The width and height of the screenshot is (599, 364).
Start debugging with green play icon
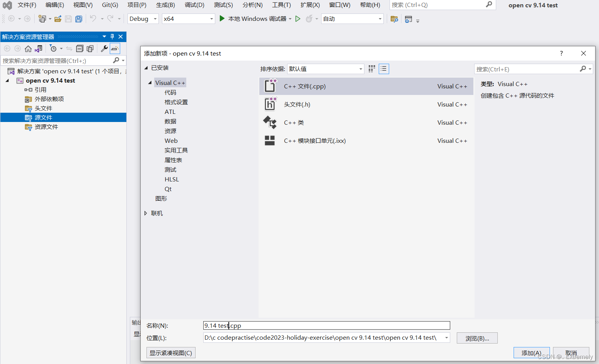pyautogui.click(x=222, y=18)
